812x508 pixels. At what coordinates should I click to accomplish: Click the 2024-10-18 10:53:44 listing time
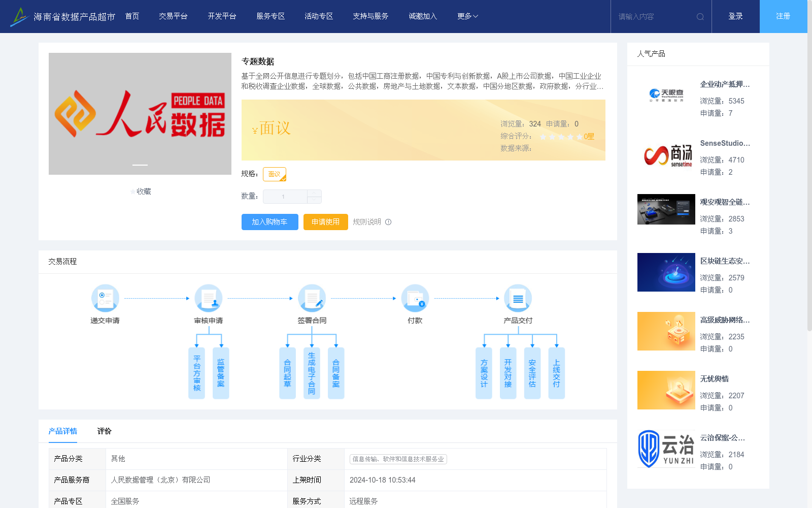383,480
